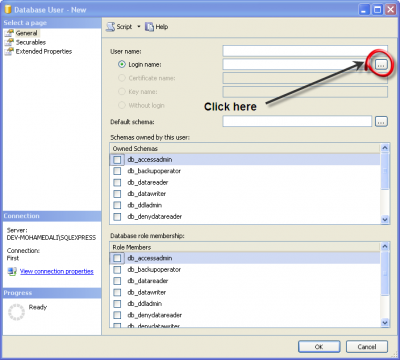Browse for a login name with ellipsis button

381,65
